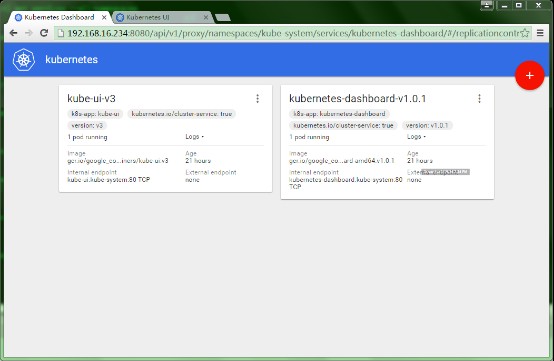Click the address bar URL field
The width and height of the screenshot is (554, 361).
293,33
